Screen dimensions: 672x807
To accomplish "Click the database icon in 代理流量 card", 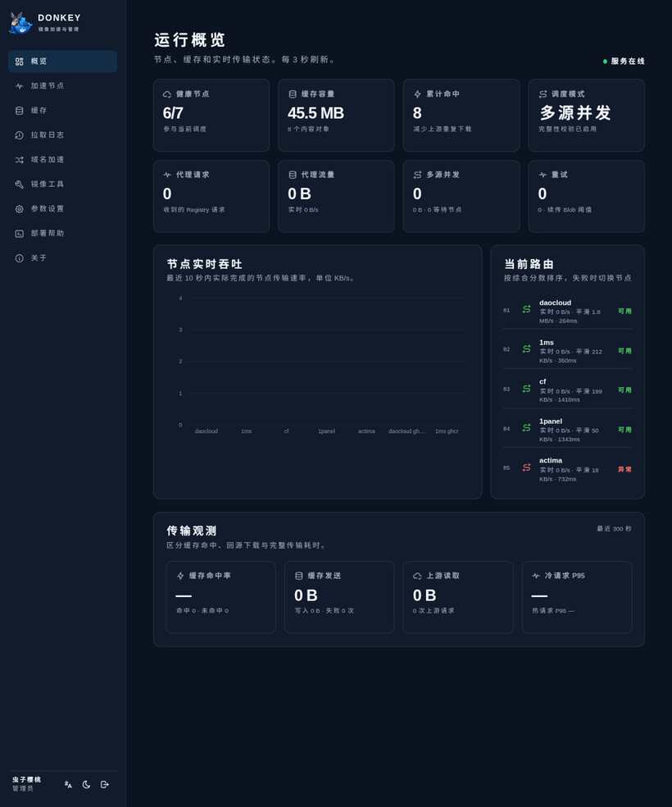I will pyautogui.click(x=293, y=175).
